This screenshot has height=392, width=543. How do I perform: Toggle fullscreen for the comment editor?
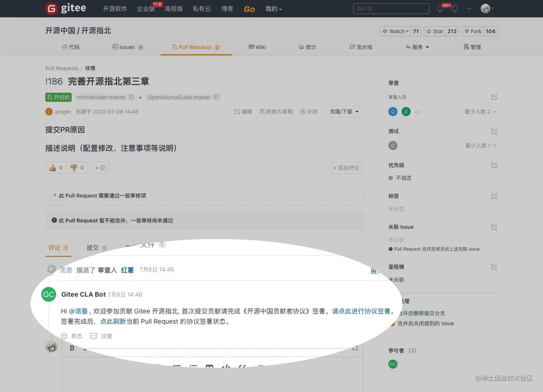(x=355, y=348)
